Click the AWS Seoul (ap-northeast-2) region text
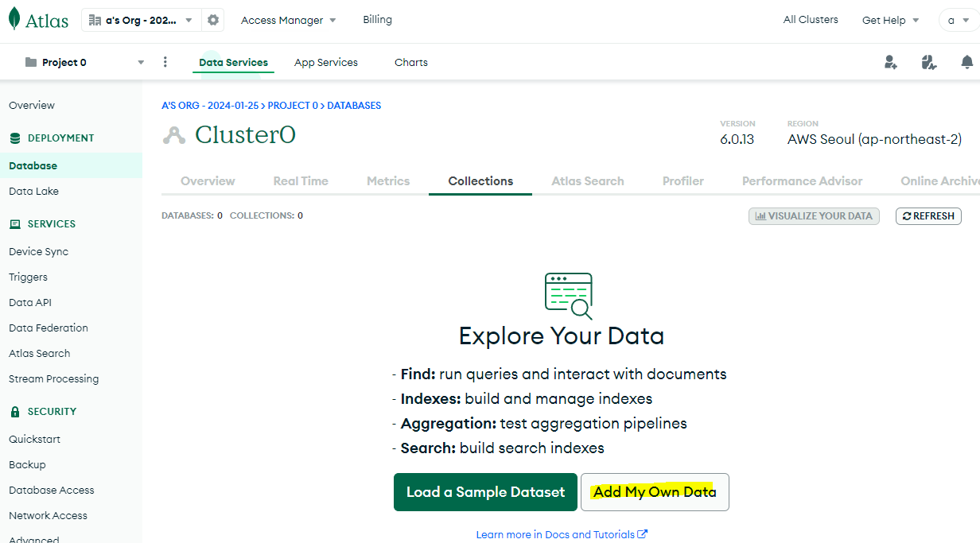This screenshot has height=543, width=980. tap(874, 139)
